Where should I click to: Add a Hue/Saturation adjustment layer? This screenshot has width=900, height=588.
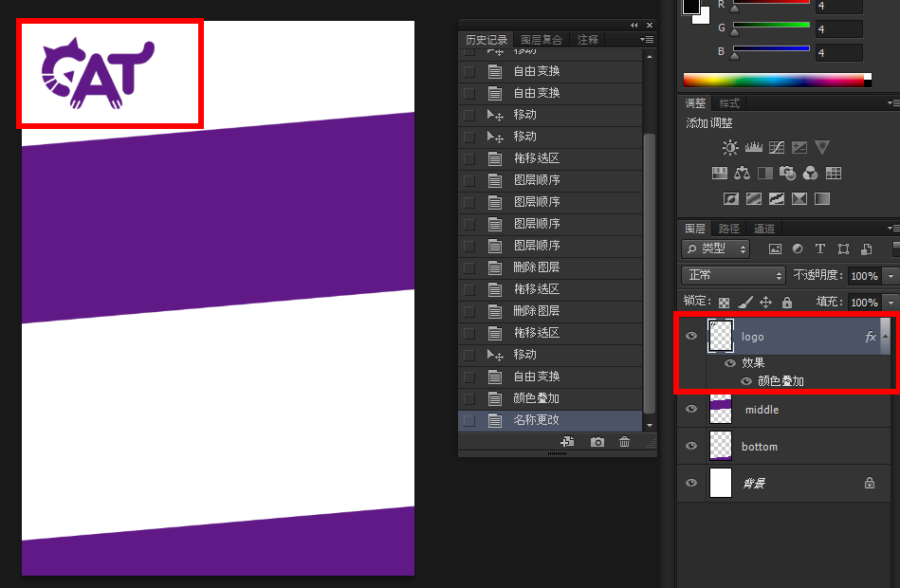tap(719, 173)
